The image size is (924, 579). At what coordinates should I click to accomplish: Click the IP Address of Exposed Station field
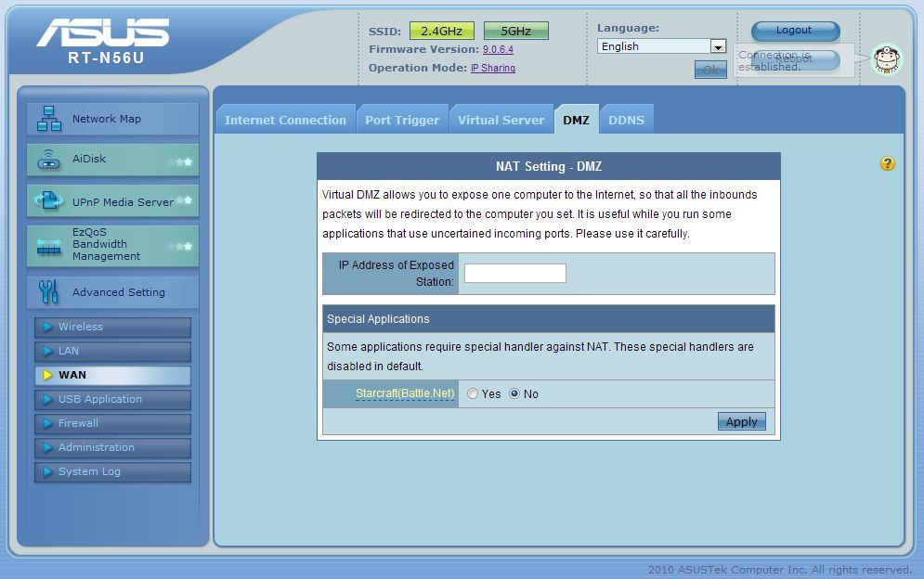[x=514, y=273]
